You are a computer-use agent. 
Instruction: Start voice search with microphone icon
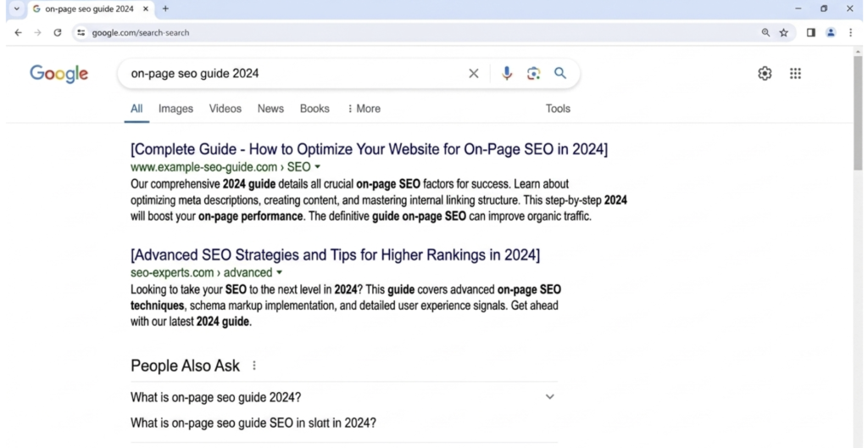(507, 73)
